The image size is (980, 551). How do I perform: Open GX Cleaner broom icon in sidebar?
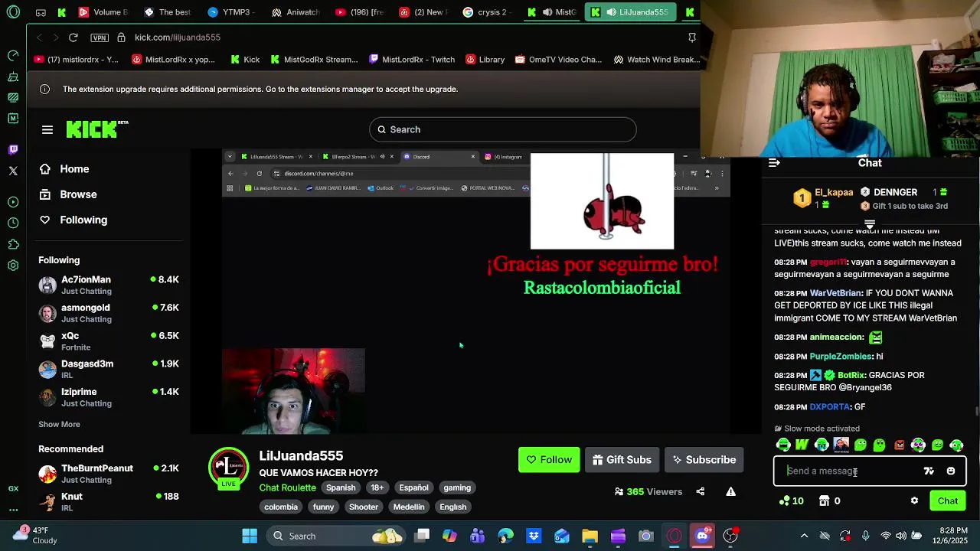coord(13,77)
